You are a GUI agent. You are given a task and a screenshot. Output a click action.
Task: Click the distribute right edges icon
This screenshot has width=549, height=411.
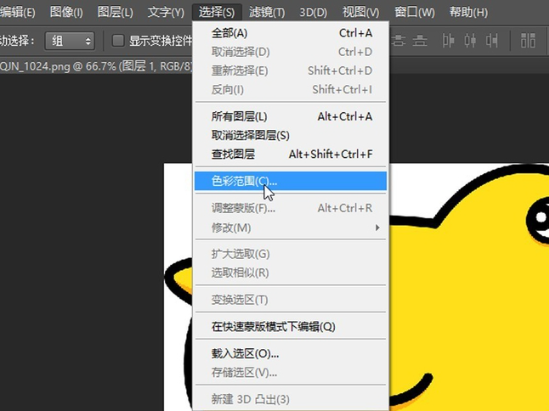[492, 41]
